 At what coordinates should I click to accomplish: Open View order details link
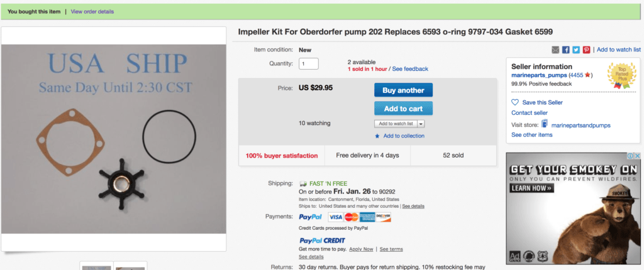[92, 11]
